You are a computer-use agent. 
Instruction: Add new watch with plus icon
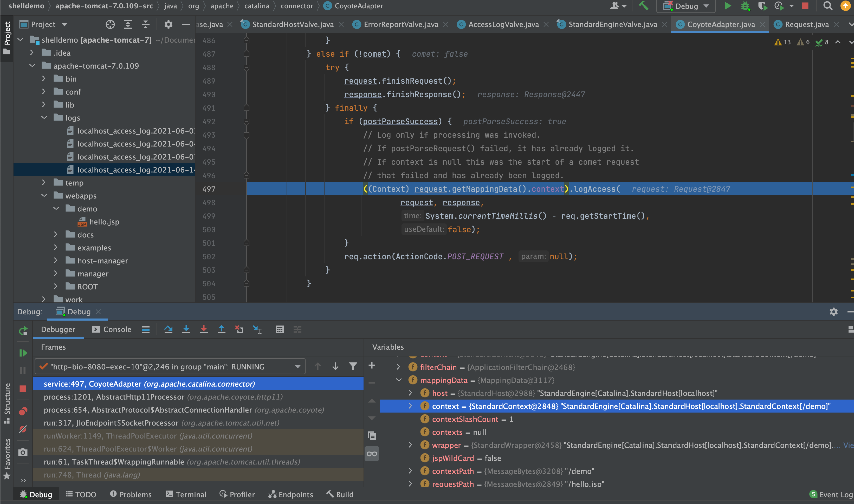click(x=372, y=366)
